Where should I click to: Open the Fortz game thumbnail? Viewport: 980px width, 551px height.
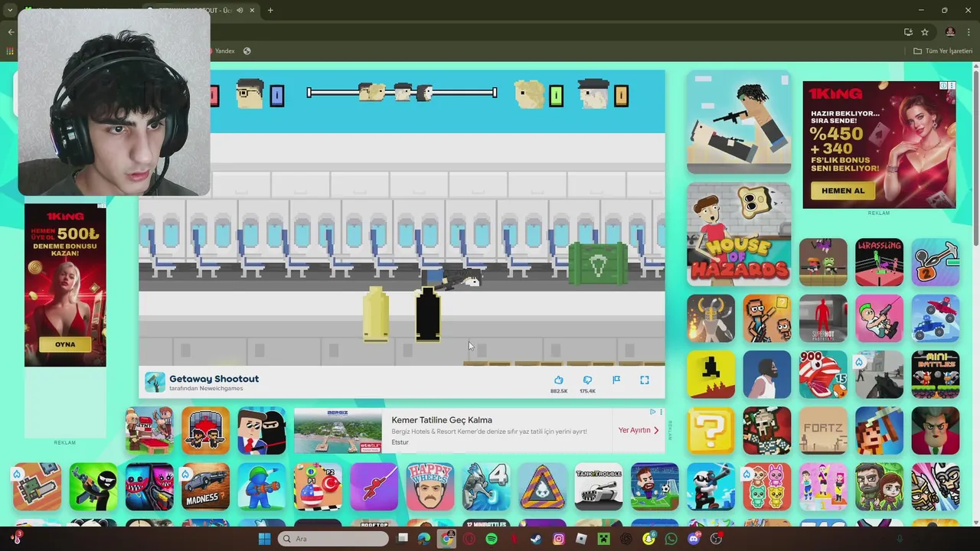coord(823,430)
